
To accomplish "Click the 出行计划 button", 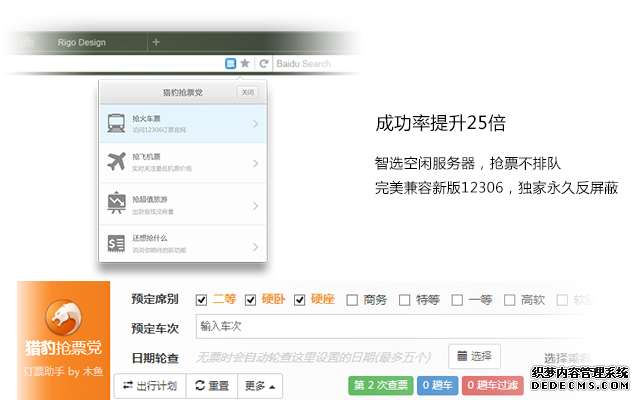I will click(x=150, y=386).
